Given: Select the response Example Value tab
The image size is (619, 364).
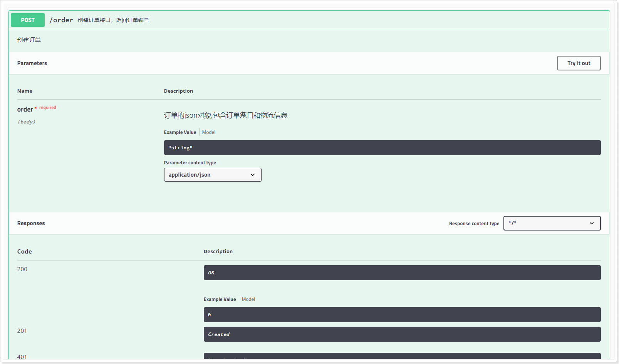Looking at the screenshot, I should [x=220, y=299].
